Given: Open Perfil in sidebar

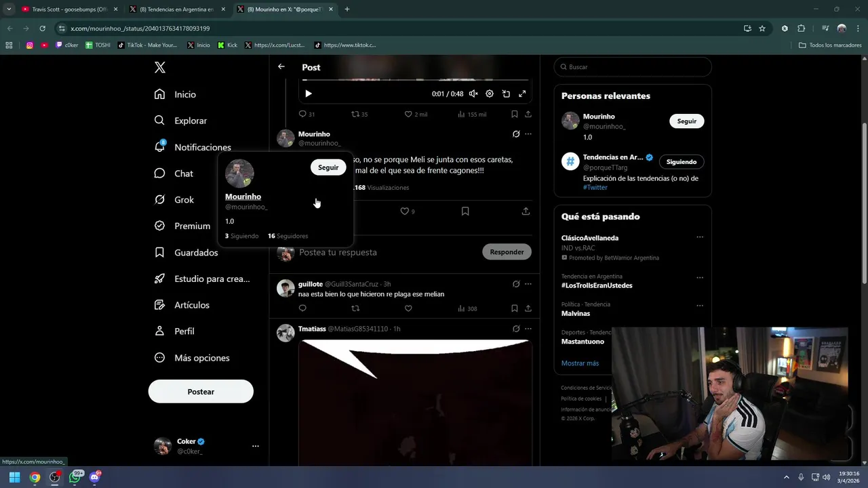Looking at the screenshot, I should pos(175,331).
